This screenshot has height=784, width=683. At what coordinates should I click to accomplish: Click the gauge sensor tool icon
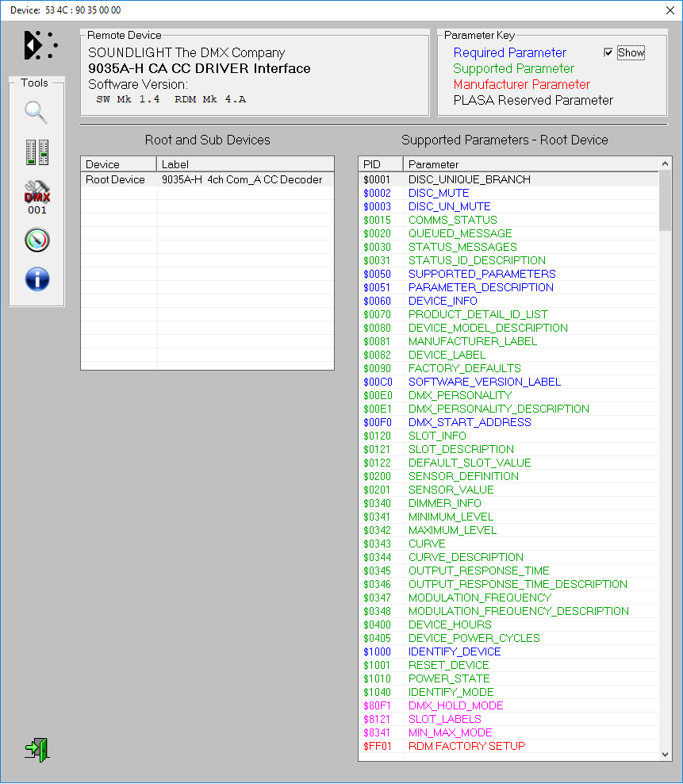(36, 240)
